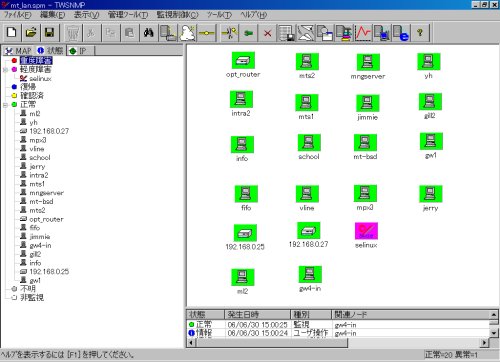This screenshot has height=362, width=500.
Task: Click the red X delete toolbar icon
Action: tap(267, 33)
